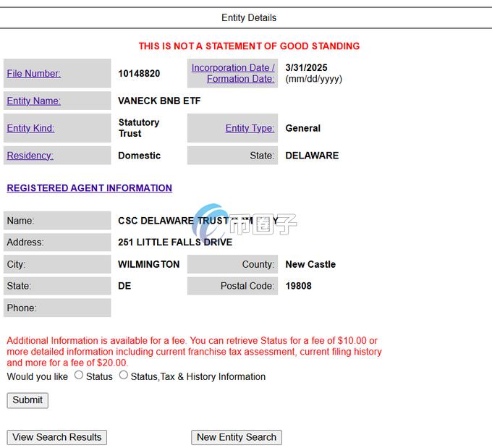492x448 pixels.
Task: Open the Entity Name link
Action: pyautogui.click(x=34, y=101)
